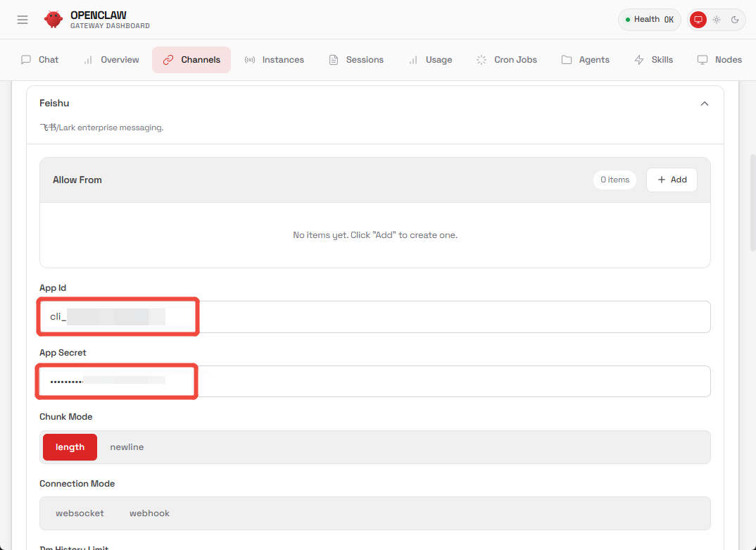This screenshot has height=550, width=756.
Task: Click the Health OK status indicator
Action: 650,20
